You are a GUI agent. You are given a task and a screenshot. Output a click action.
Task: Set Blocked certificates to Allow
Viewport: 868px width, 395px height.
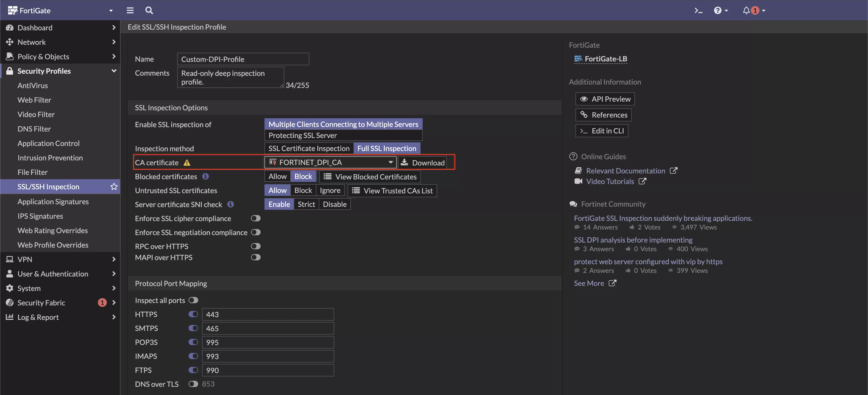pyautogui.click(x=277, y=176)
